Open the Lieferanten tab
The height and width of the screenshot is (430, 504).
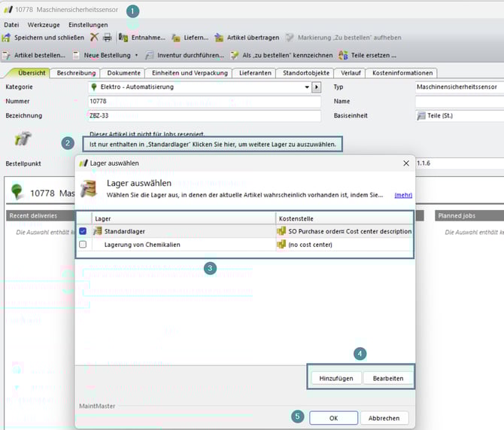click(x=255, y=73)
